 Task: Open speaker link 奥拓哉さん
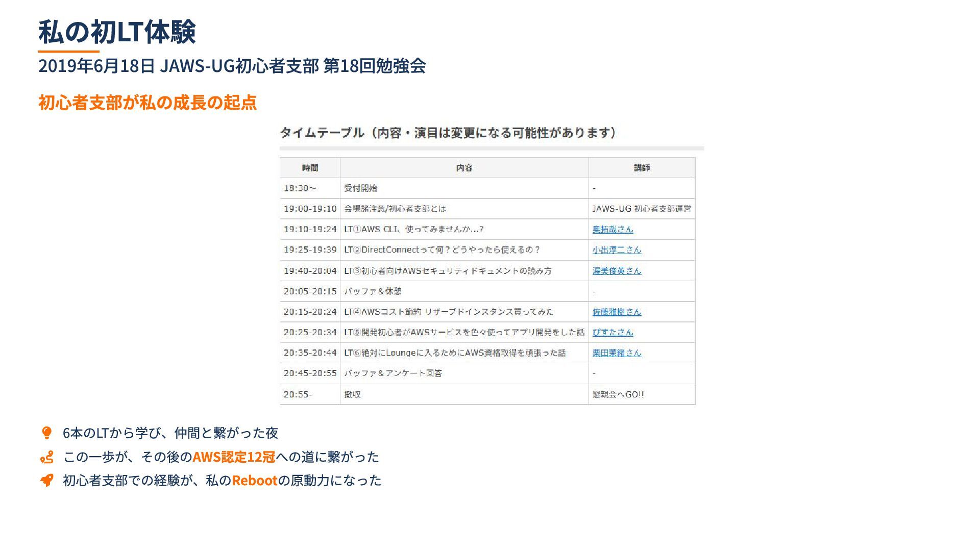point(612,230)
